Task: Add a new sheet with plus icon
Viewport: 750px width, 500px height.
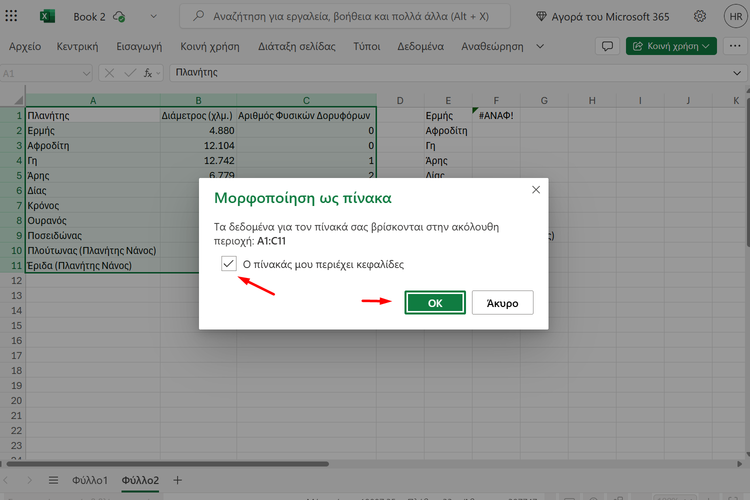Action: point(177,480)
